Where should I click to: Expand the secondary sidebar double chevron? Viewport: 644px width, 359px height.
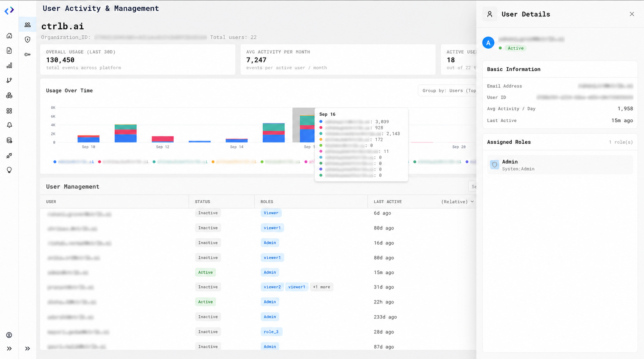point(28,349)
